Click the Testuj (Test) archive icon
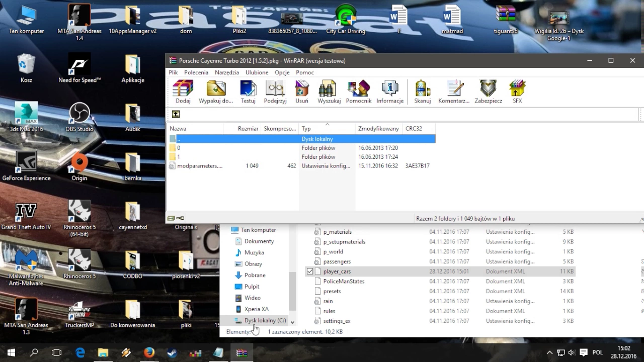This screenshot has height=362, width=644. [x=248, y=92]
